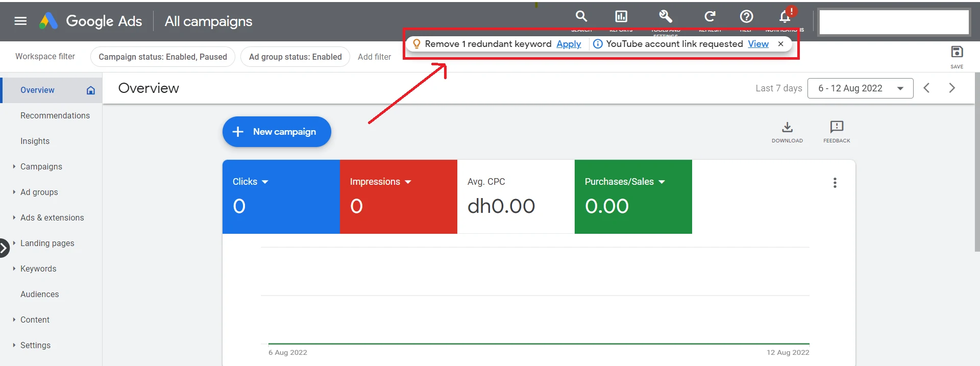Open Tools and settings wrench

666,16
